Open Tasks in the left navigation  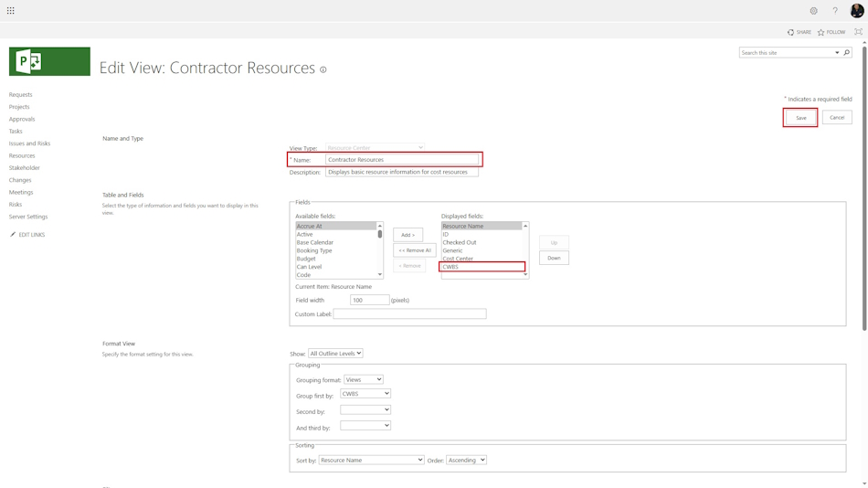pyautogui.click(x=16, y=132)
